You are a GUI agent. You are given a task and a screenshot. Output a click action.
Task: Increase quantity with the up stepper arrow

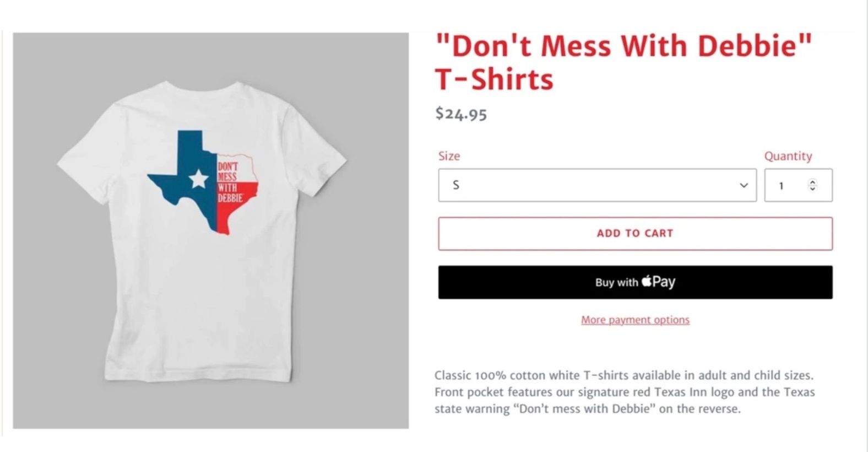(x=812, y=182)
